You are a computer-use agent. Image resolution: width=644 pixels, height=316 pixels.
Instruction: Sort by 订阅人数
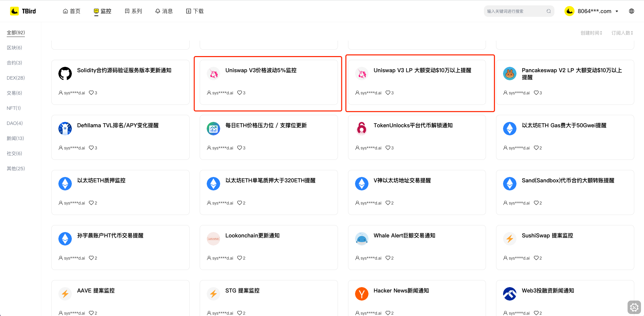click(x=622, y=33)
